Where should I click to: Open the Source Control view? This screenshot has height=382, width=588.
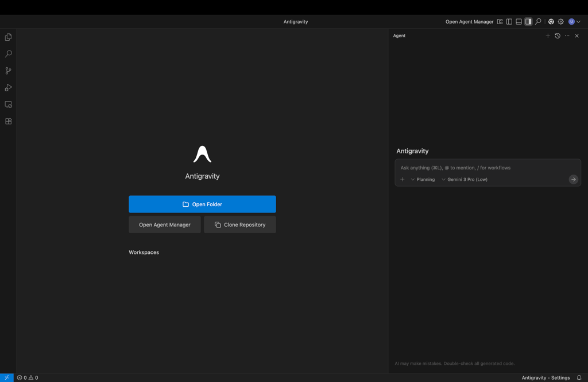tap(8, 71)
